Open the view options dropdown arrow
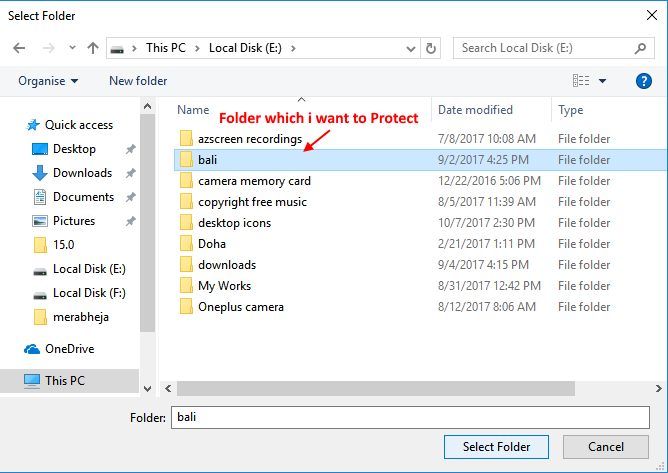Image resolution: width=668 pixels, height=473 pixels. pyautogui.click(x=603, y=81)
